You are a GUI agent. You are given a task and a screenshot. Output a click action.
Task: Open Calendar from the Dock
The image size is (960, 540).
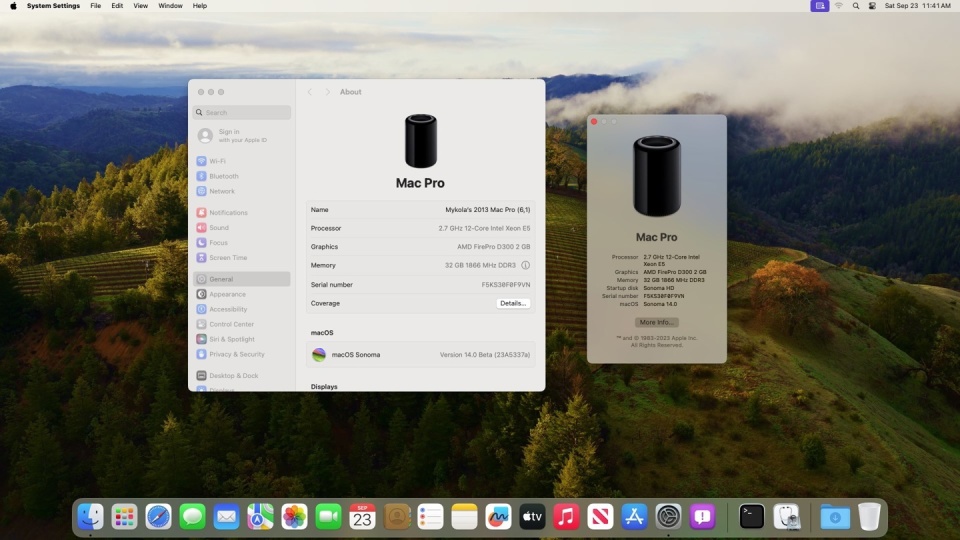[362, 517]
